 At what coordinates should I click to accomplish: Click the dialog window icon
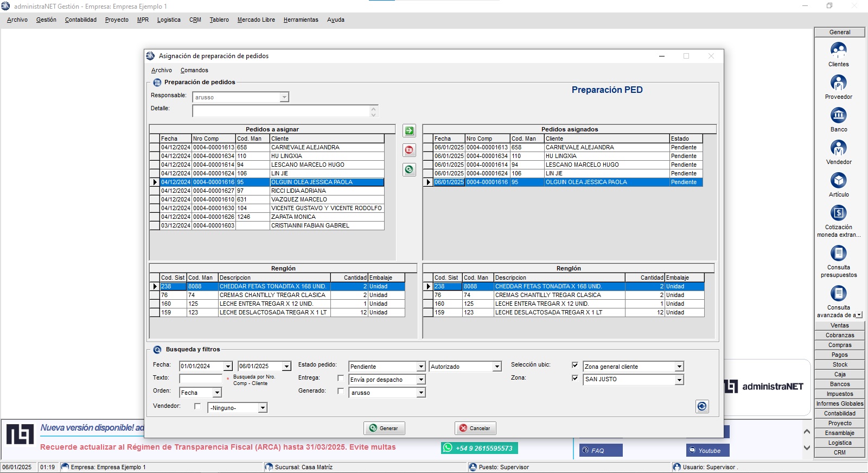click(150, 56)
